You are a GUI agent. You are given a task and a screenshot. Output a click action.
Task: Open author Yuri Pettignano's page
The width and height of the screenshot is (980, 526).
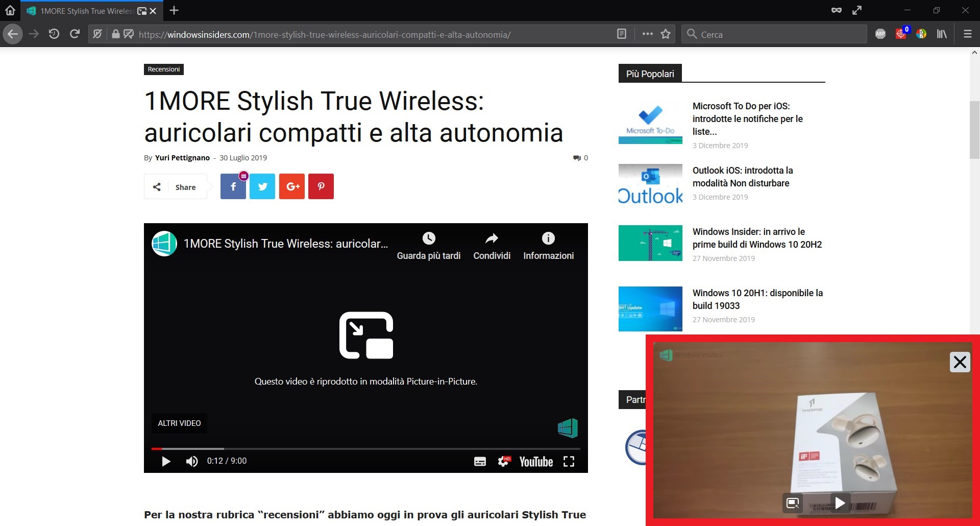click(x=182, y=158)
